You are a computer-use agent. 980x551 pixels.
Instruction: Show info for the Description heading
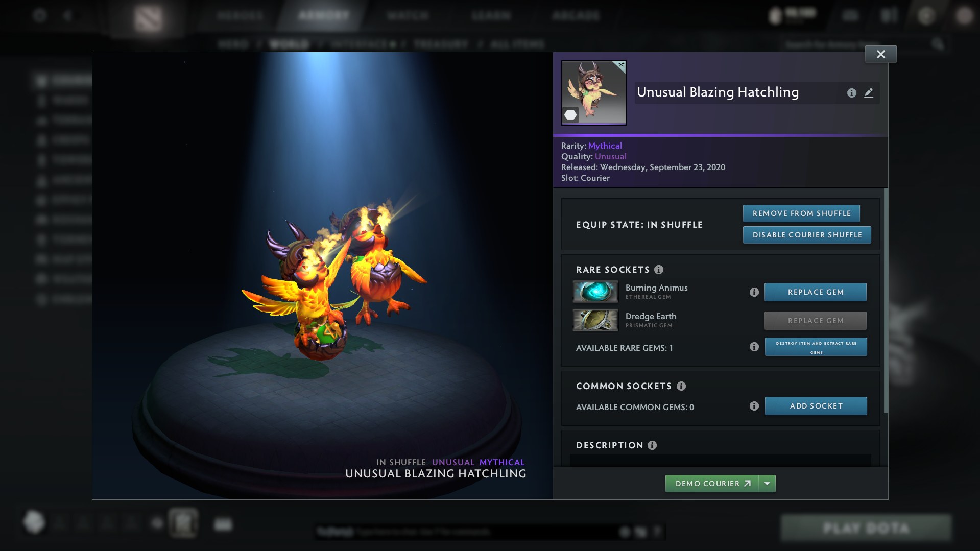click(x=652, y=445)
